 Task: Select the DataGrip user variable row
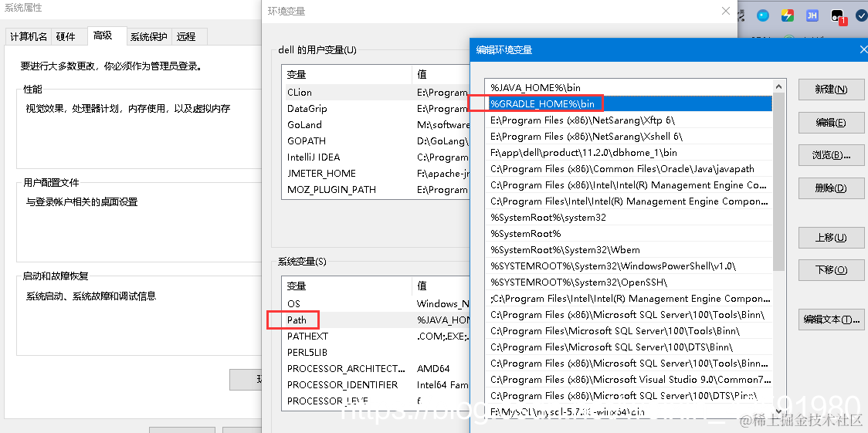tap(376, 108)
